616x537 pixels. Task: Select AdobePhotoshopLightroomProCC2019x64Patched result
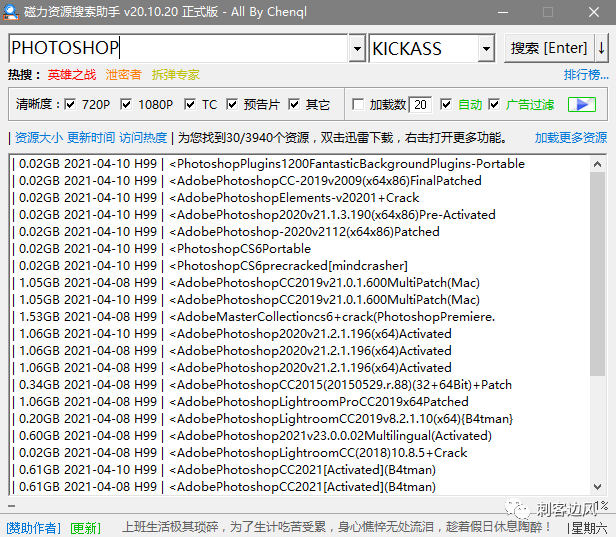301,401
